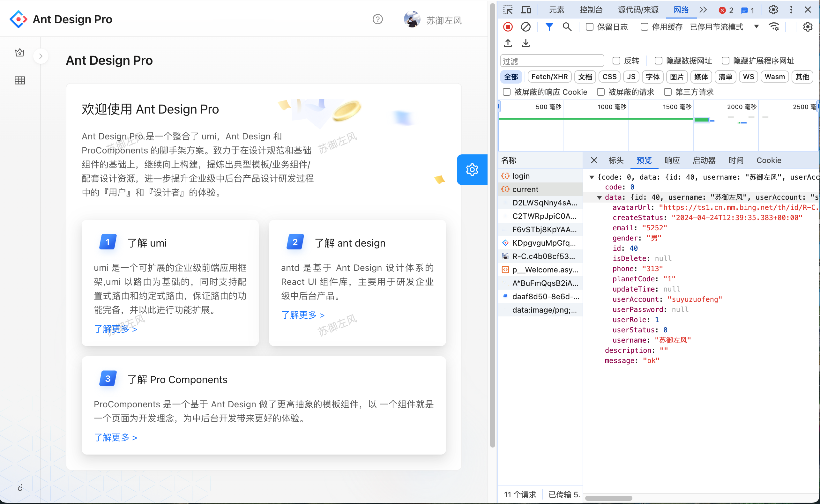Open the 控制台 panel tab
This screenshot has width=820, height=504.
pos(591,10)
